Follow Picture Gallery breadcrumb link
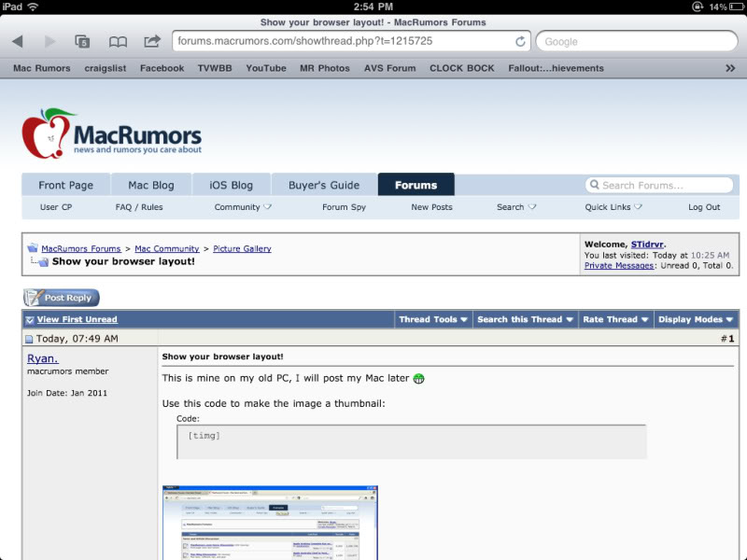This screenshot has width=747, height=560. pos(242,248)
